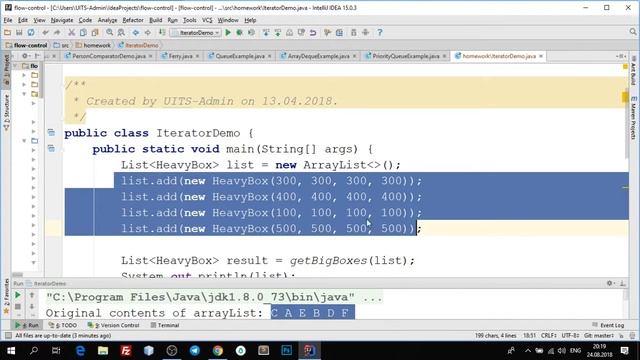Image resolution: width=640 pixels, height=360 pixels.
Task: Open the TODO tool window
Action: coord(63,325)
